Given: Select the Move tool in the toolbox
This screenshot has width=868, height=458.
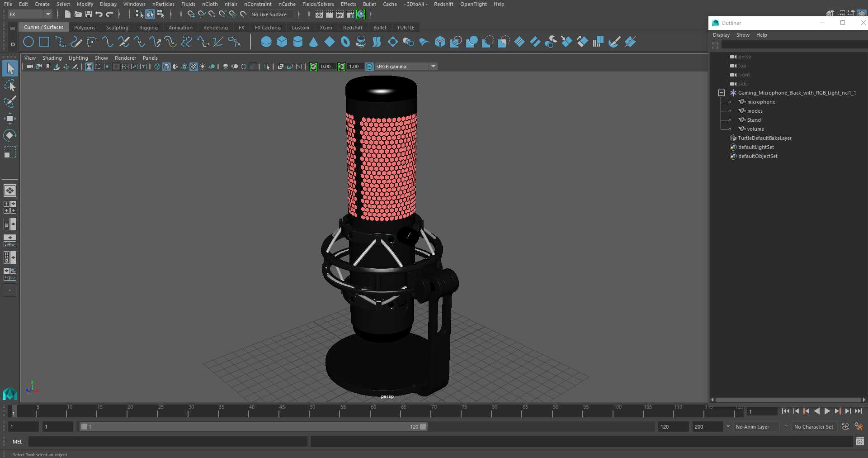Looking at the screenshot, I should point(10,119).
